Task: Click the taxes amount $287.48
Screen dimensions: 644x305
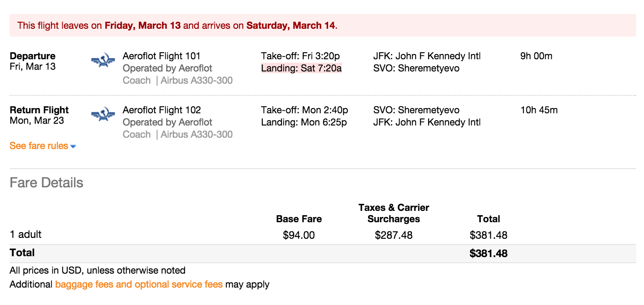Action: coord(393,236)
